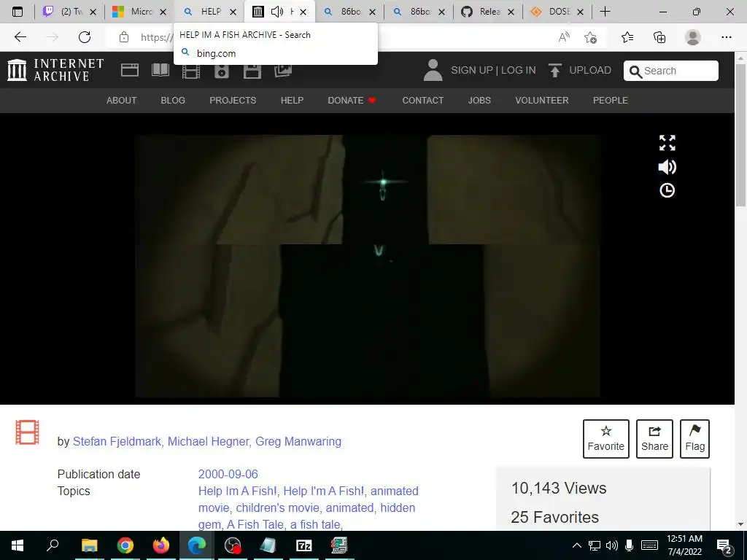Switch to the HELP search tab
747x560 pixels.
coord(209,12)
